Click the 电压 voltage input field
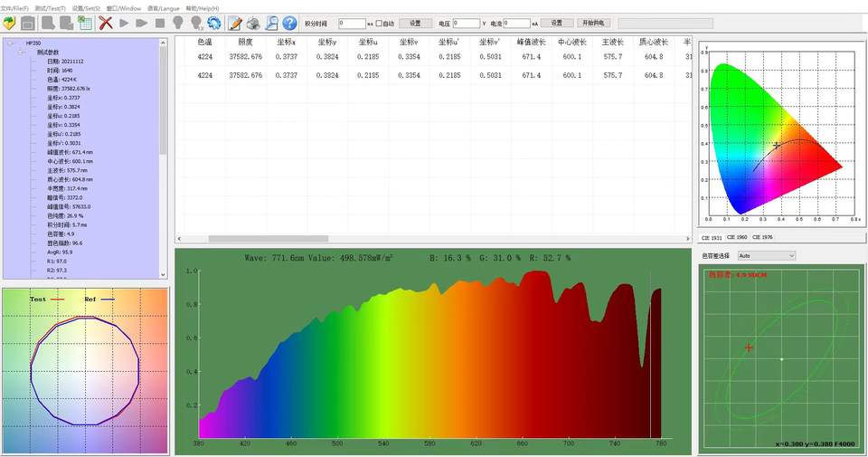This screenshot has height=457, width=868. pos(467,24)
